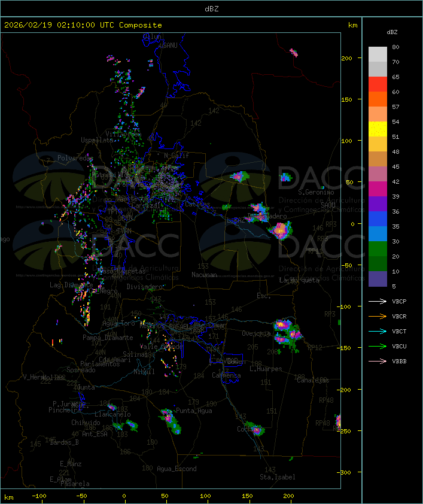This screenshot has height=504, width=423.
Task: Click the km unit label at bottom left
Action: tap(9, 497)
